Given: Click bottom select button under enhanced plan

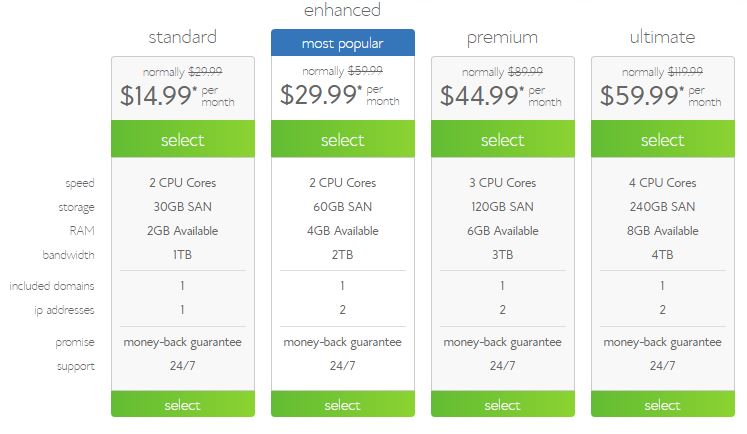Looking at the screenshot, I should coord(343,404).
